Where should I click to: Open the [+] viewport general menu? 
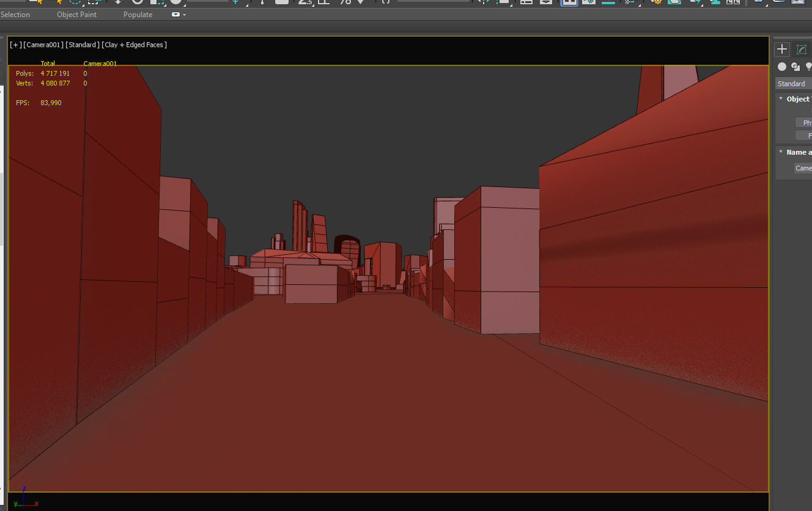click(15, 45)
